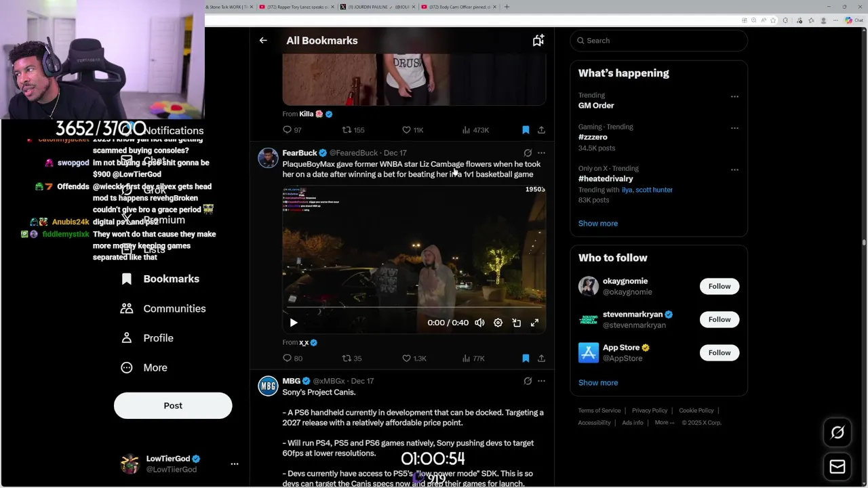Open MBG profile avatar
868x488 pixels.
(268, 386)
